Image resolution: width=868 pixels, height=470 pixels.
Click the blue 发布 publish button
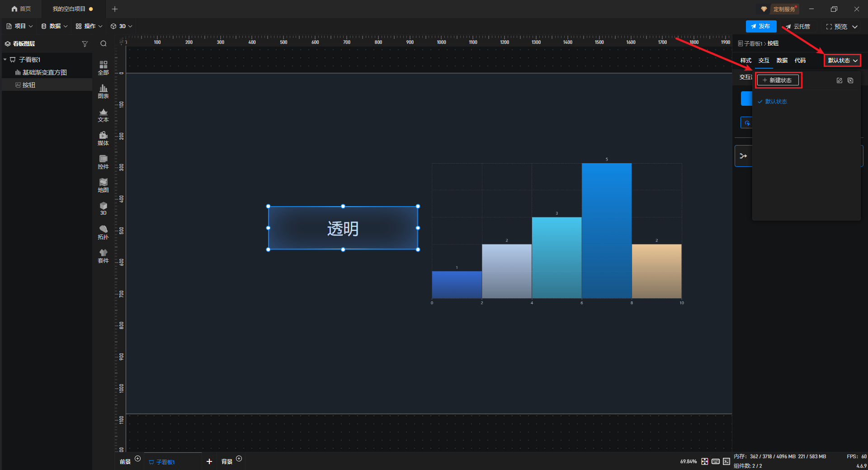[761, 26]
